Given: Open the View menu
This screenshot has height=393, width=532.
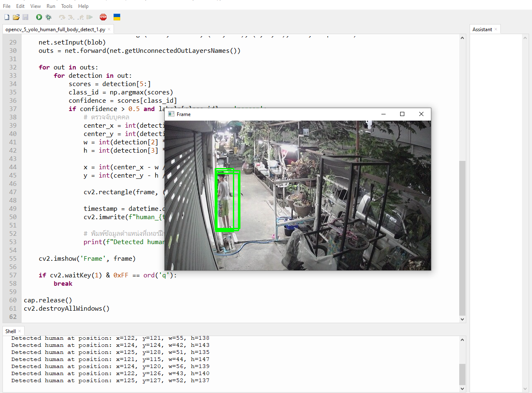Looking at the screenshot, I should [x=36, y=6].
